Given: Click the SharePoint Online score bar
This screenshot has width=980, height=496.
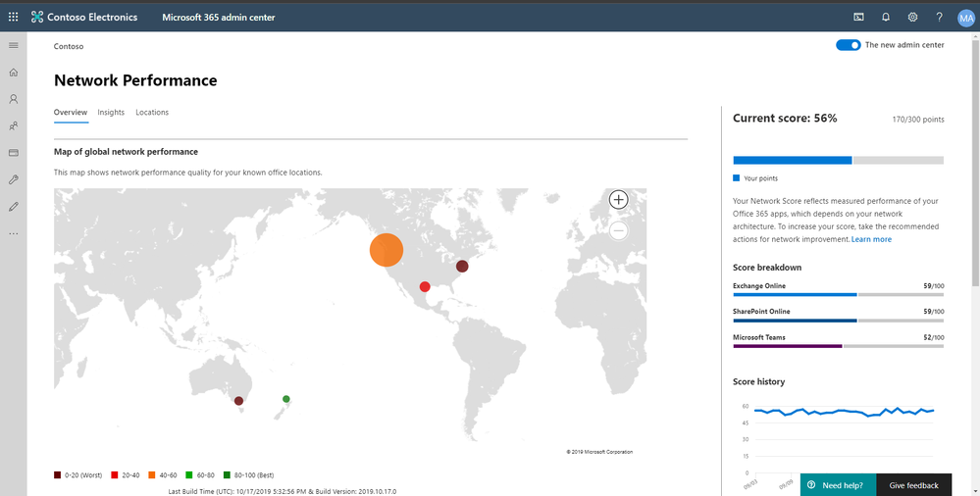Looking at the screenshot, I should 838,321.
